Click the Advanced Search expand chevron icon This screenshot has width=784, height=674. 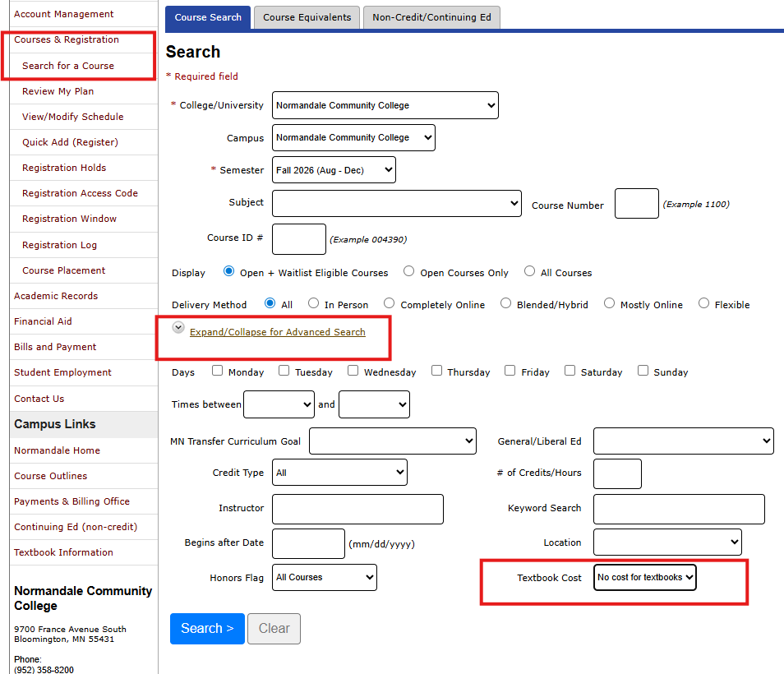click(x=178, y=327)
